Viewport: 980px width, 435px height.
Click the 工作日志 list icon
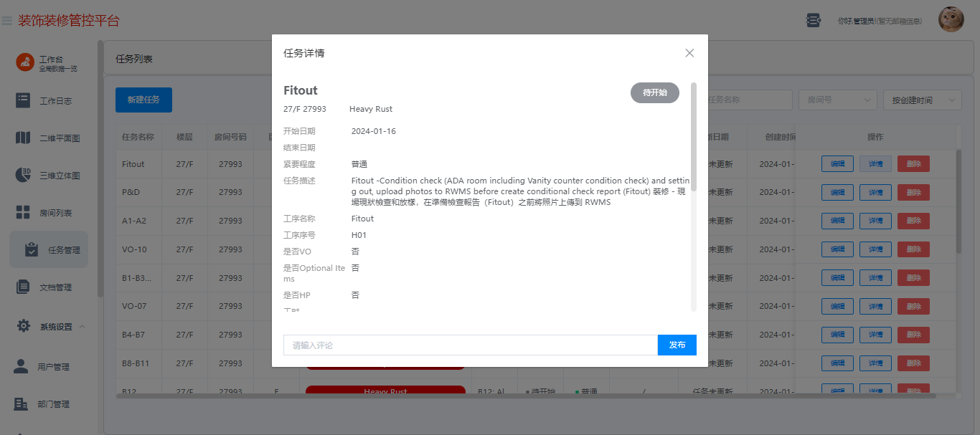(x=23, y=100)
